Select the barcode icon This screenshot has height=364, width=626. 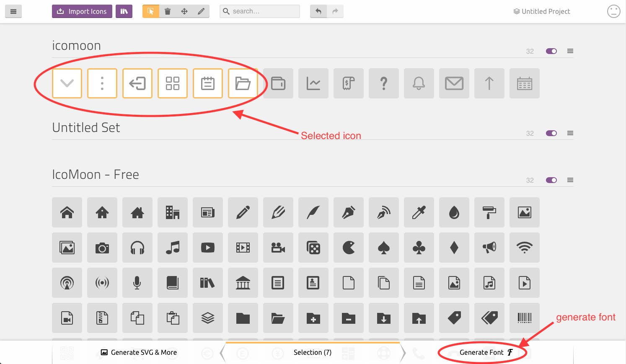pyautogui.click(x=525, y=318)
